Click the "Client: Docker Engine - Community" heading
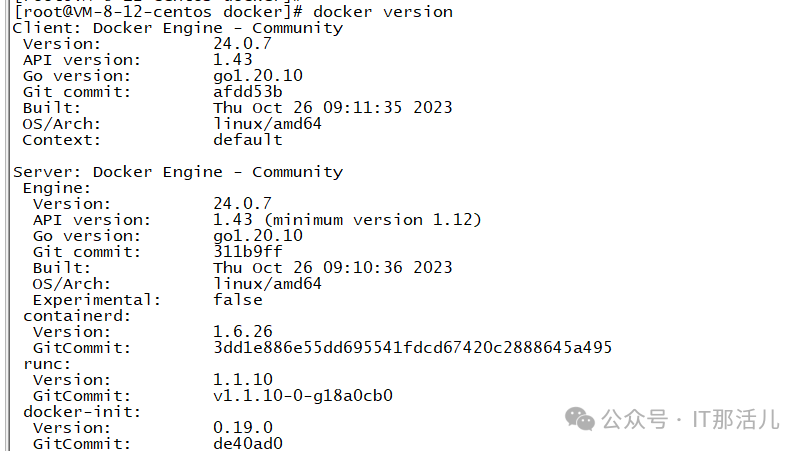This screenshot has width=805, height=451. [177, 28]
